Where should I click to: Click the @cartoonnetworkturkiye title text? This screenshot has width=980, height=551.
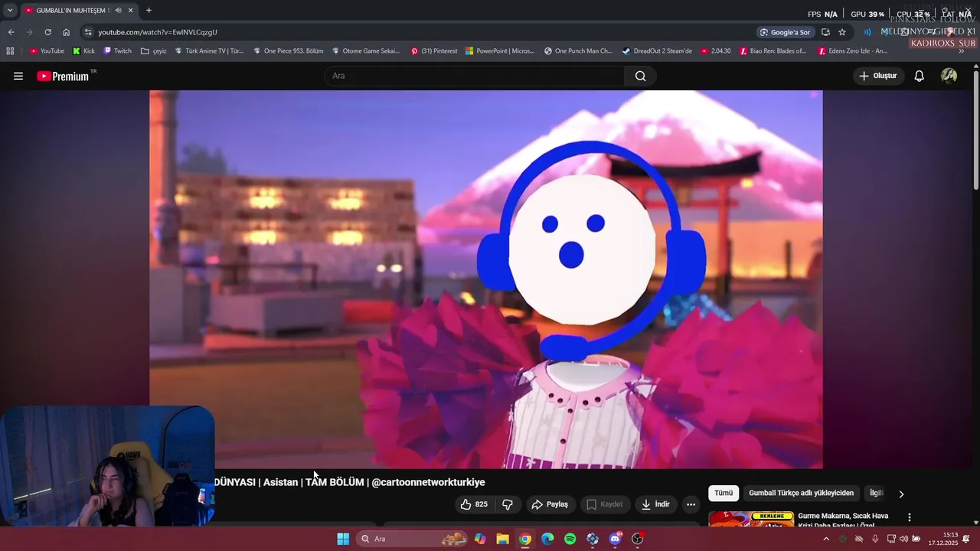click(428, 482)
